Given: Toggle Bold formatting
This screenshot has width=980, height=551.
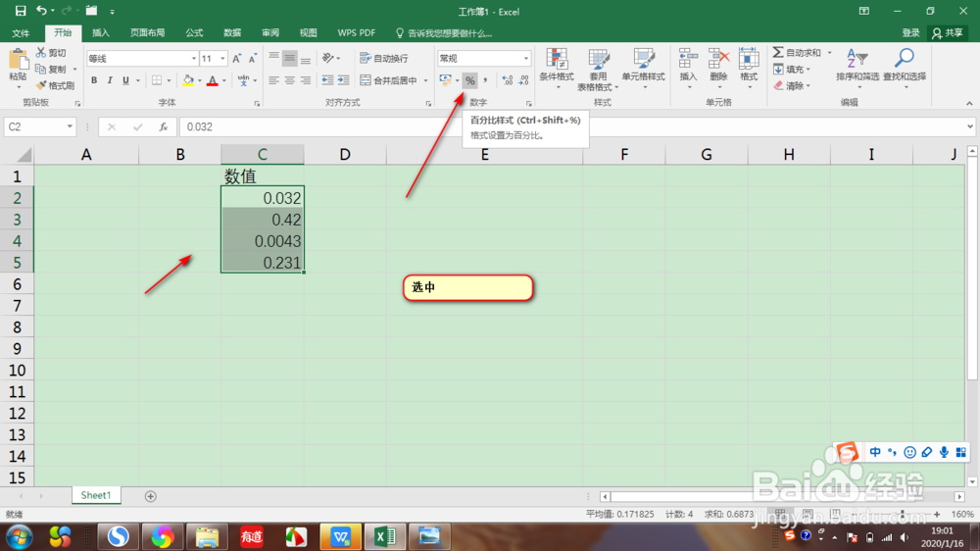Looking at the screenshot, I should [94, 80].
